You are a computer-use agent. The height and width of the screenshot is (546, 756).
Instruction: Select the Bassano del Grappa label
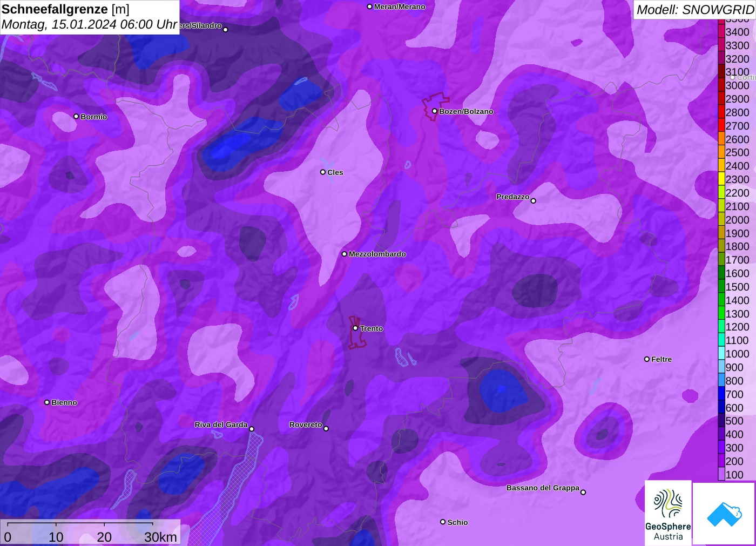click(543, 488)
